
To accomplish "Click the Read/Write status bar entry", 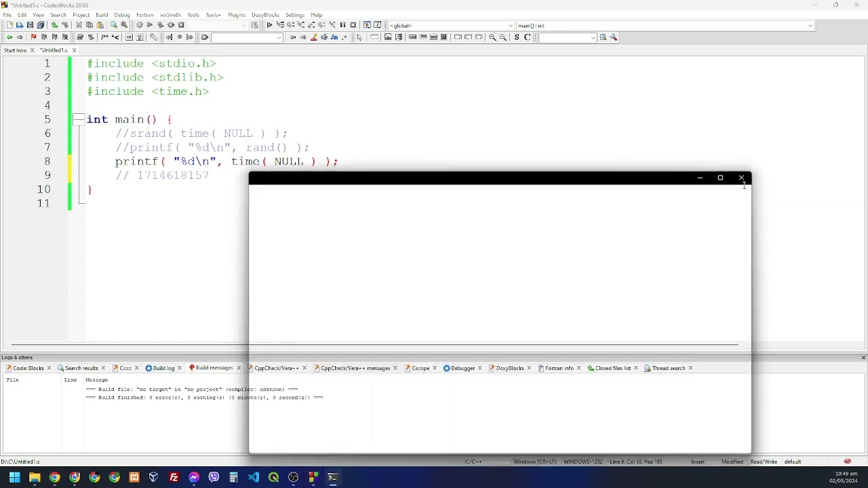I will point(764,462).
